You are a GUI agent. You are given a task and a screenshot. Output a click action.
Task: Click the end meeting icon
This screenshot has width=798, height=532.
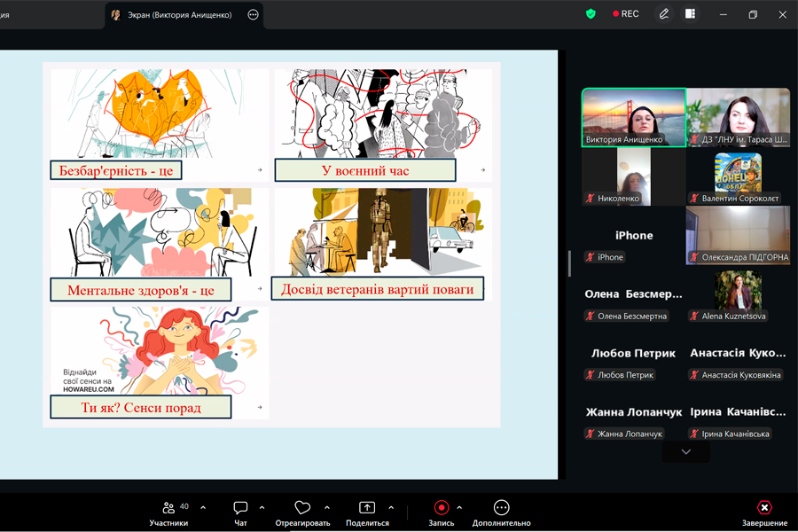(764, 507)
